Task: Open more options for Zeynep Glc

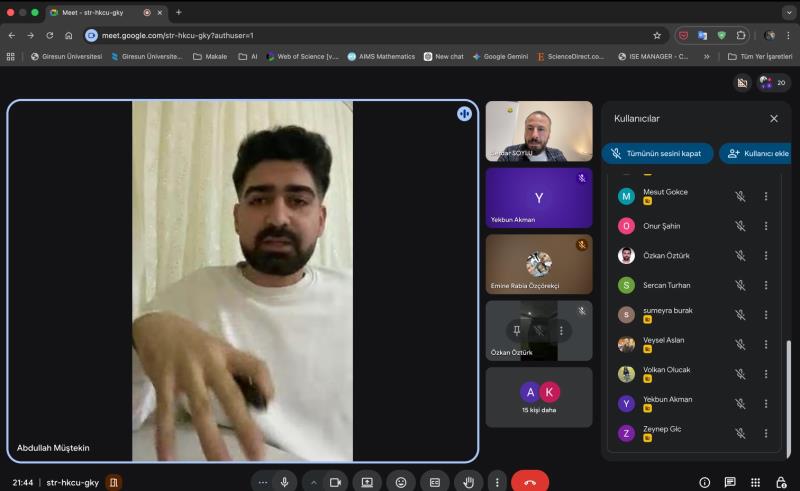Action: click(766, 433)
